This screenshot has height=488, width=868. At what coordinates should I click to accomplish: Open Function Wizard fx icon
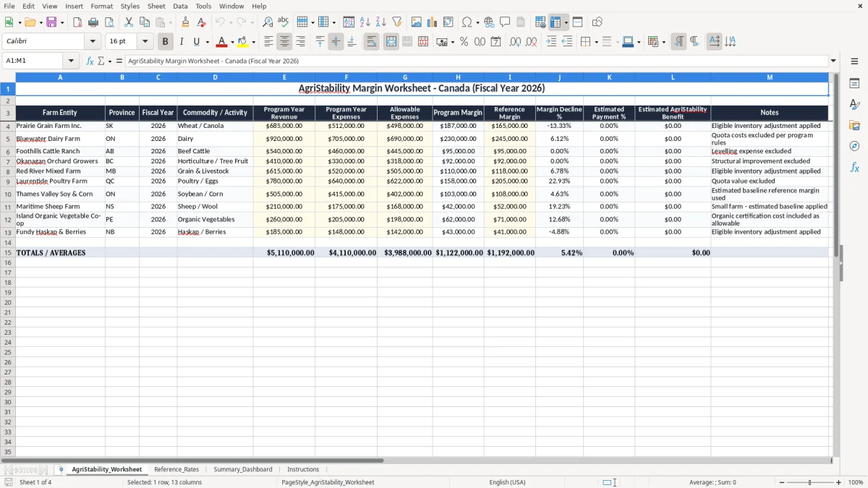90,61
